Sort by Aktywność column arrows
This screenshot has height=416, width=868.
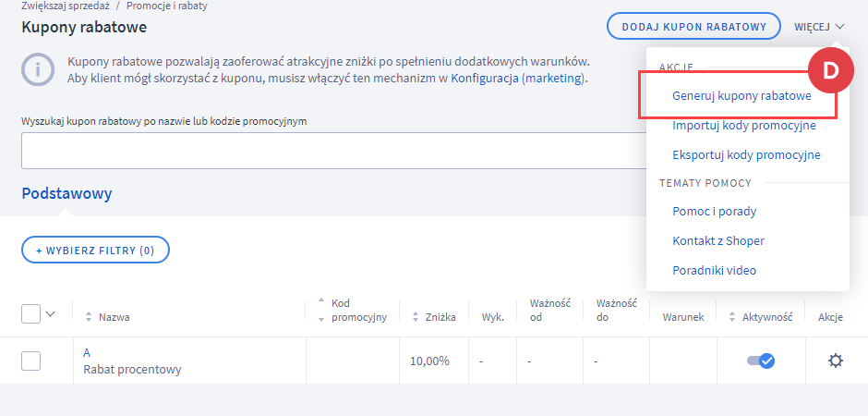tap(732, 317)
